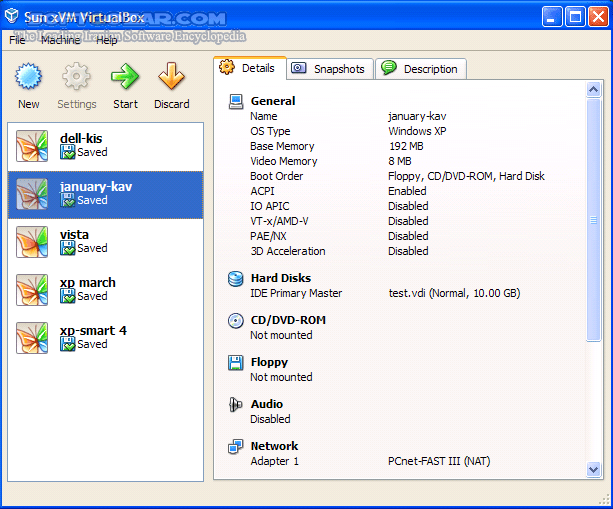Select the xp march machine name
This screenshot has height=509, width=613.
point(88,283)
